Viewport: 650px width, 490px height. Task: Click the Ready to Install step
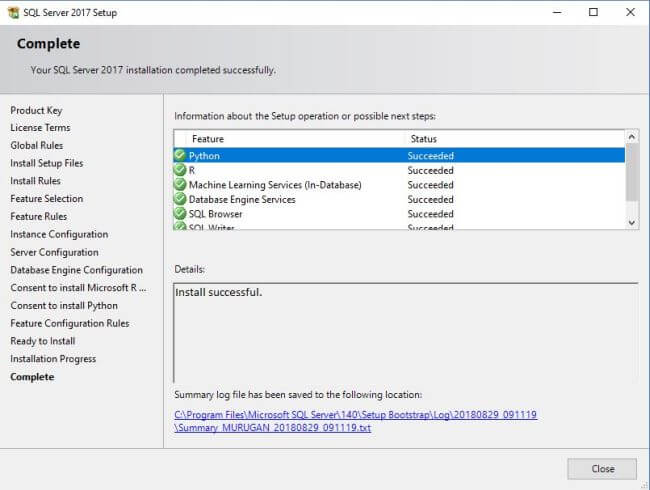[x=43, y=341]
